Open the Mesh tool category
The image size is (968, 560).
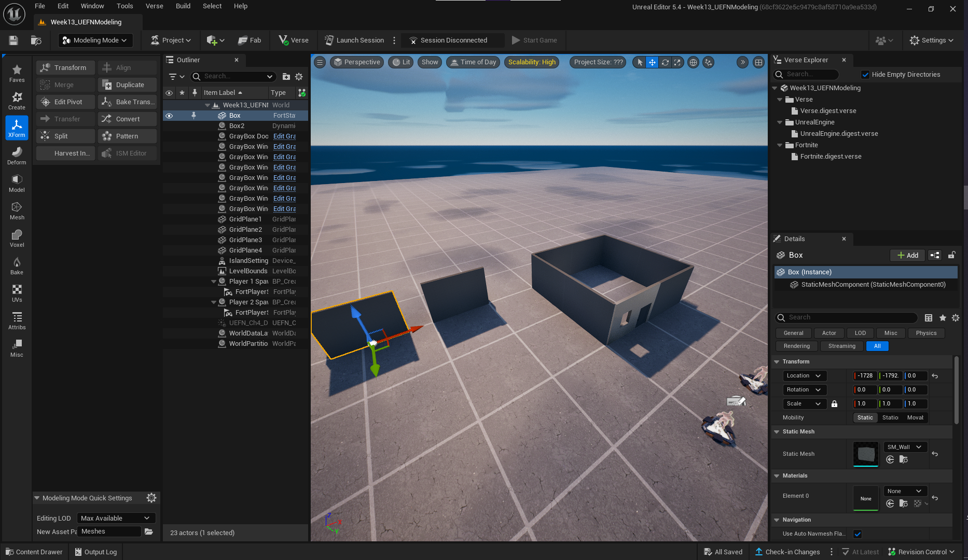click(x=17, y=211)
